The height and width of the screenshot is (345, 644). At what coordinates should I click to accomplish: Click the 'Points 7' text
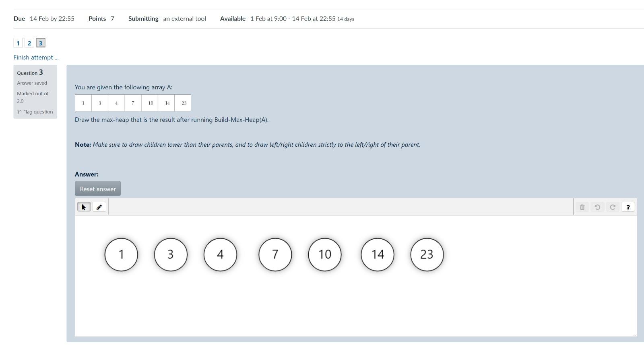tap(101, 19)
